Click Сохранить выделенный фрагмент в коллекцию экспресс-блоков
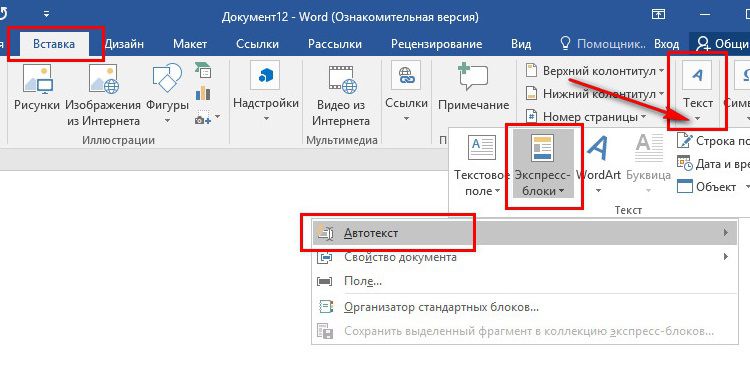Viewport: 750px width, 370px height. (524, 331)
